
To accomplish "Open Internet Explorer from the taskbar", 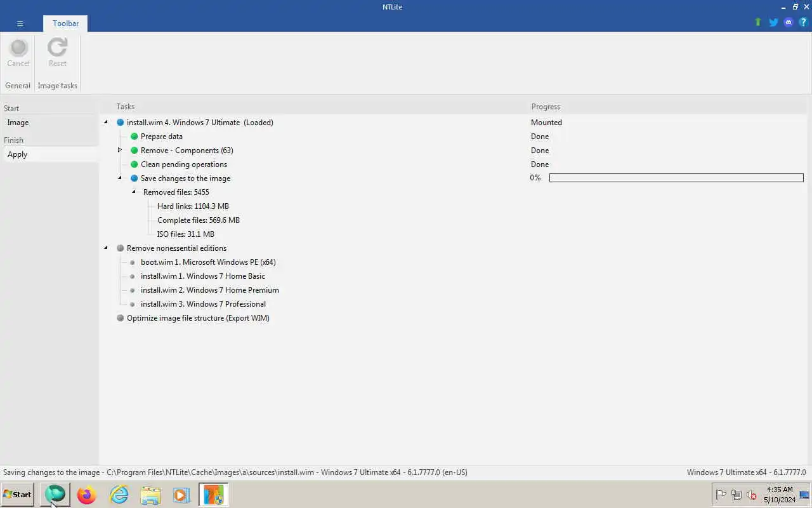I will coord(119,495).
